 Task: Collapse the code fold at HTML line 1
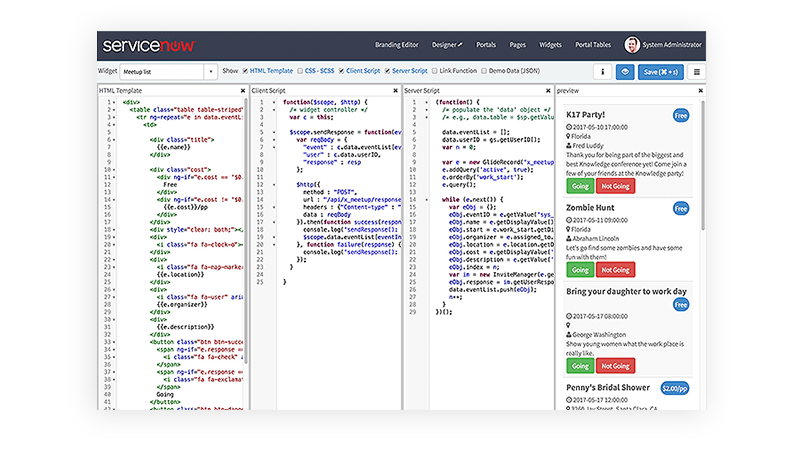click(116, 102)
